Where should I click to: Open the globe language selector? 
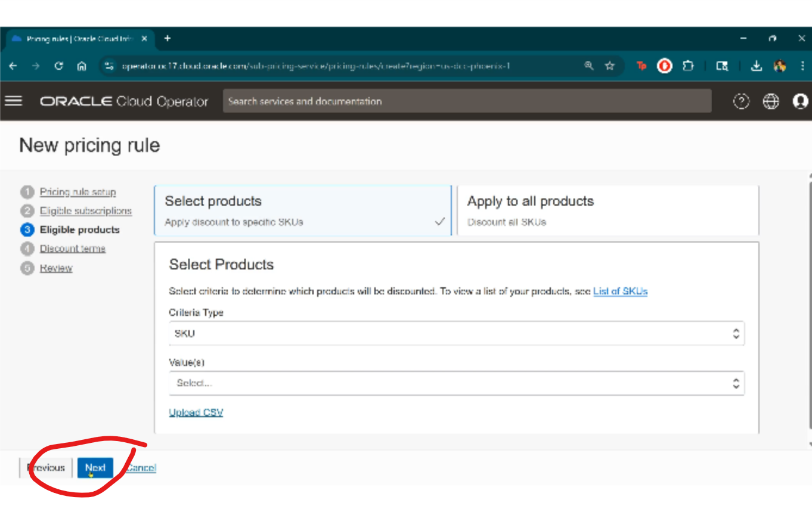tap(771, 102)
